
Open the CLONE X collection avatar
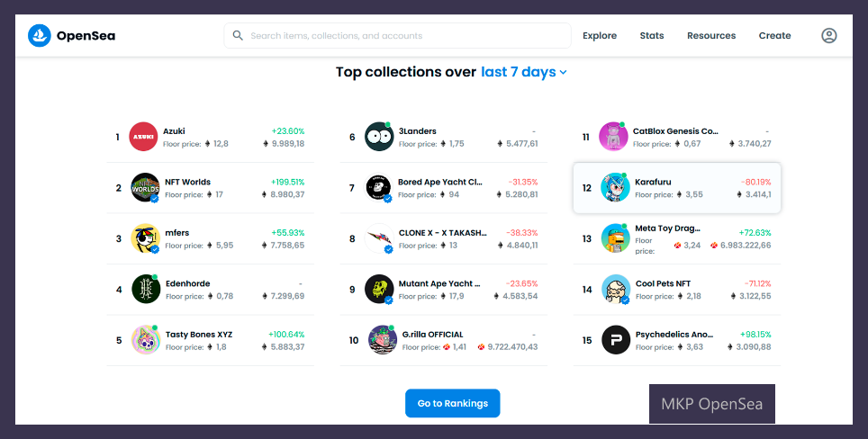pyautogui.click(x=379, y=238)
